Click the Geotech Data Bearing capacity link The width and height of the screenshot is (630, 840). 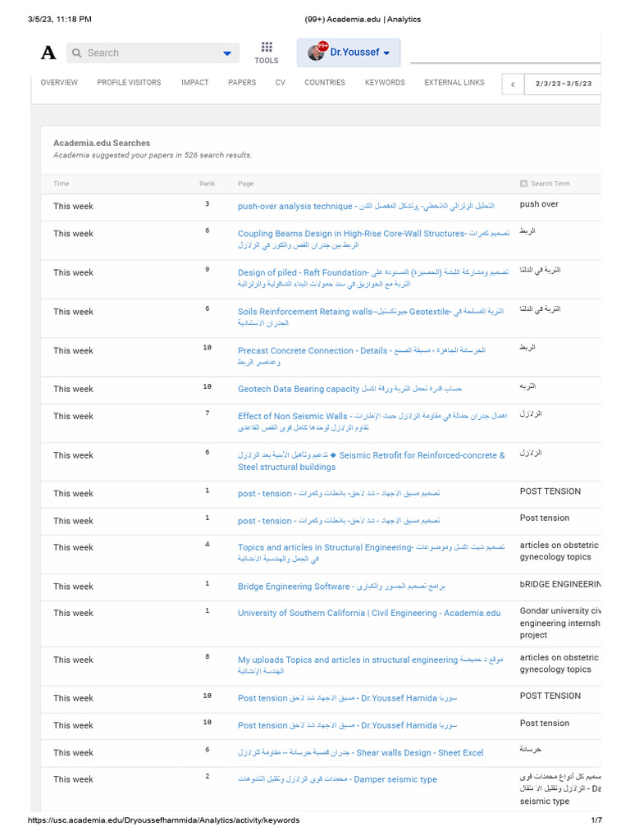point(299,389)
